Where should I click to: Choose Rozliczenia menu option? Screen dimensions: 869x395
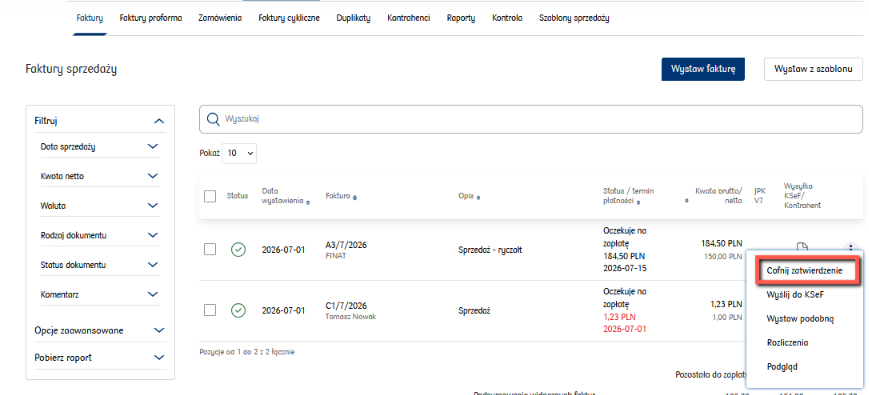click(788, 342)
